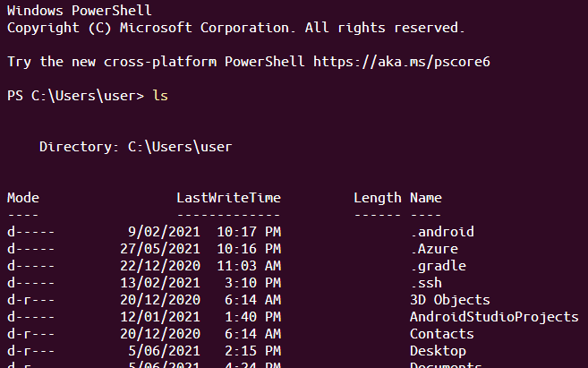Image resolution: width=588 pixels, height=368 pixels.
Task: Select the '.ssh' folder name
Action: point(426,283)
